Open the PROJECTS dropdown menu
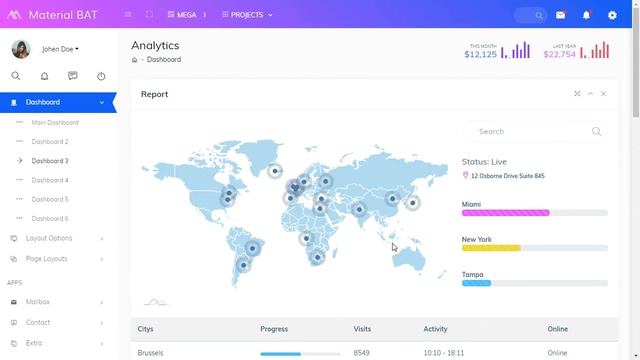640x360 pixels. 247,15
